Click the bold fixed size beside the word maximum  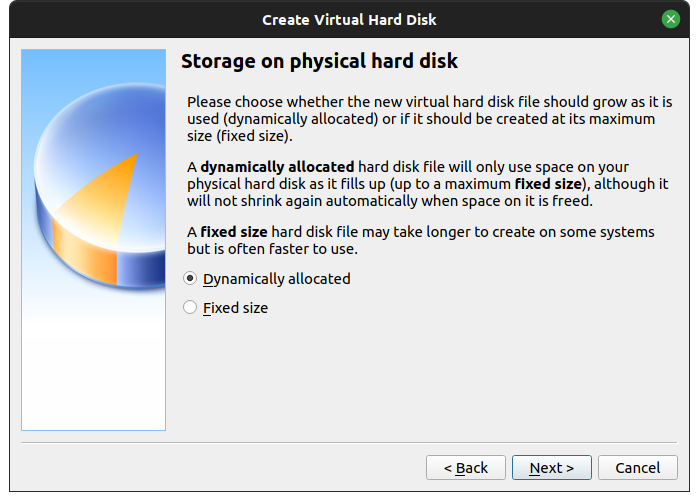tap(545, 184)
